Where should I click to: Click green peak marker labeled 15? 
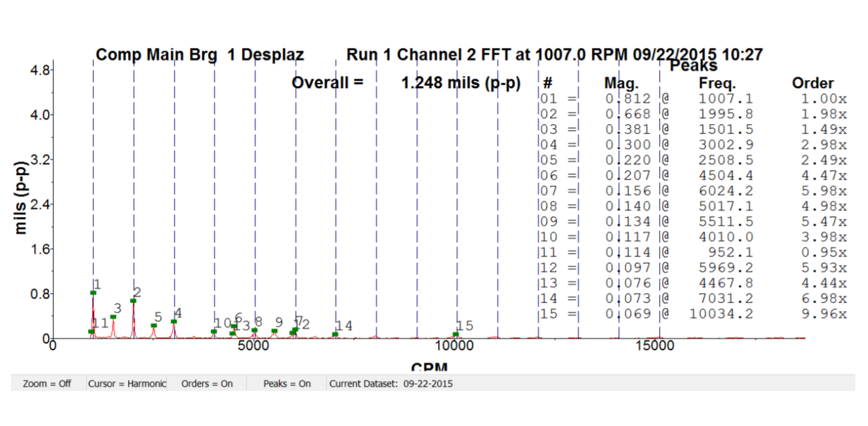(456, 334)
